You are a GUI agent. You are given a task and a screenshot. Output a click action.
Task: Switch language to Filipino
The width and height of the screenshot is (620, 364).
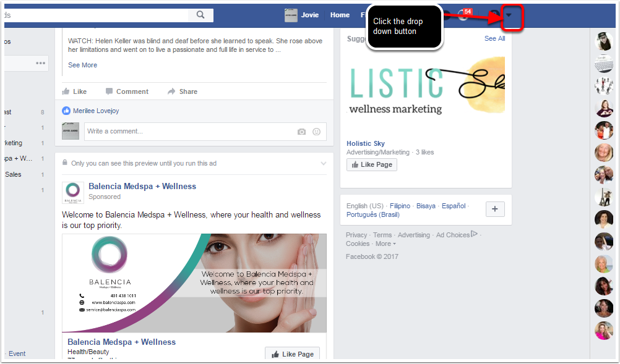pos(400,206)
